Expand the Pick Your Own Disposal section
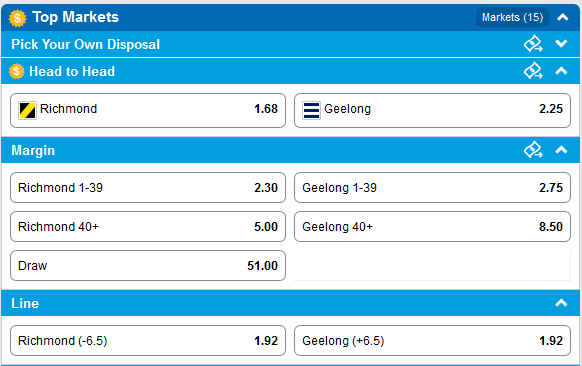582x366 pixels. click(561, 44)
